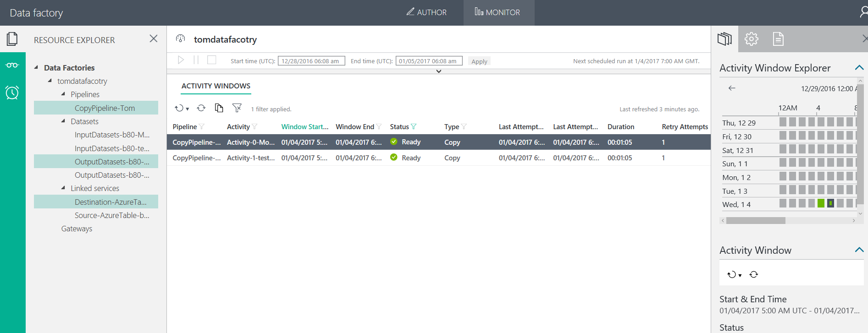This screenshot has height=333, width=868.
Task: Click the play (resume) pipeline icon
Action: tap(181, 60)
